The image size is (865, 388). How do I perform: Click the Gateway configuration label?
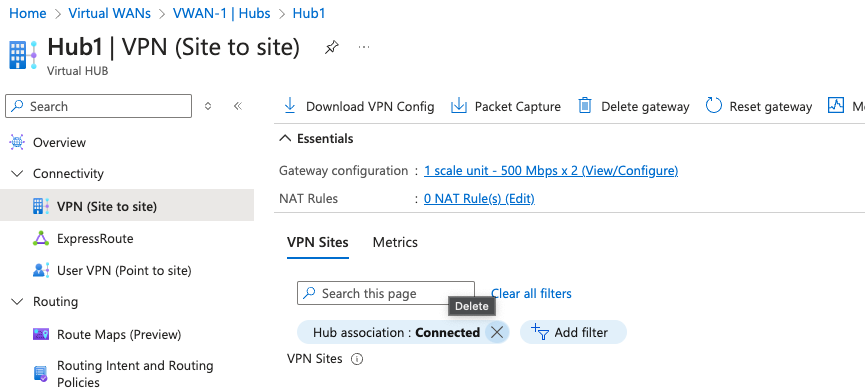(x=343, y=171)
